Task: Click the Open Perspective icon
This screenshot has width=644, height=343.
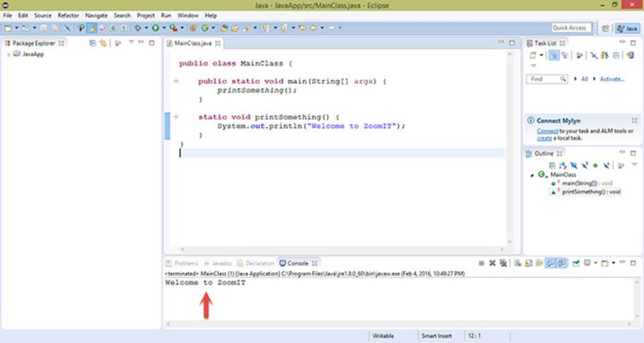Action: click(x=605, y=29)
